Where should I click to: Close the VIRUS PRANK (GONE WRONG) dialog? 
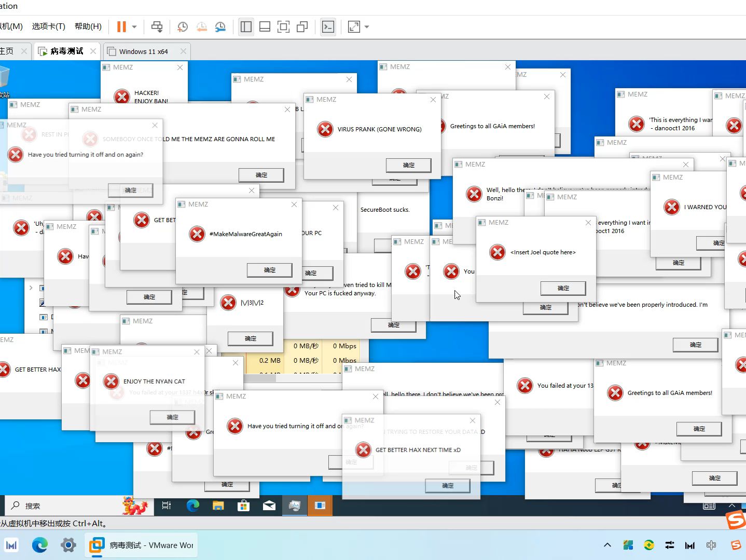pos(433,100)
